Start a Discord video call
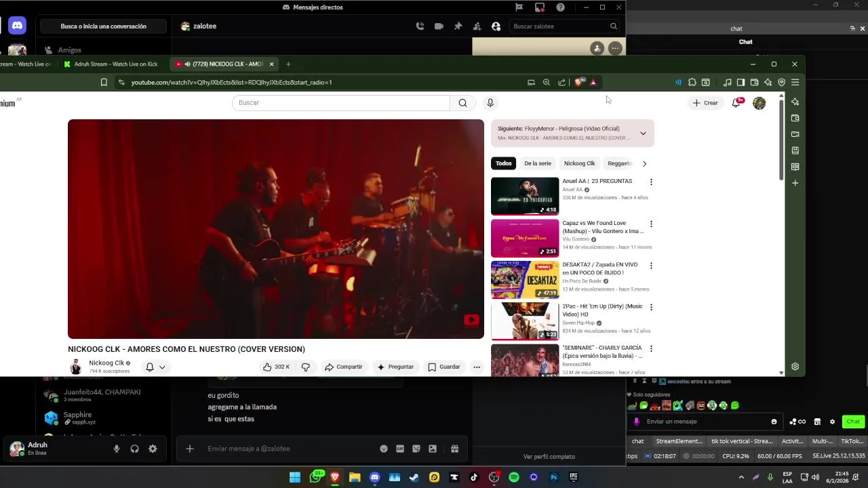Viewport: 868px width, 488px height. [439, 26]
